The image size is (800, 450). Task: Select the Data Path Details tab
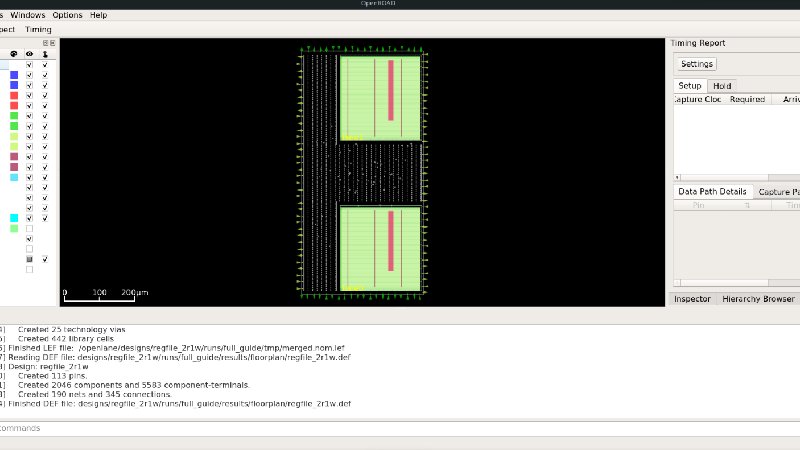(712, 191)
